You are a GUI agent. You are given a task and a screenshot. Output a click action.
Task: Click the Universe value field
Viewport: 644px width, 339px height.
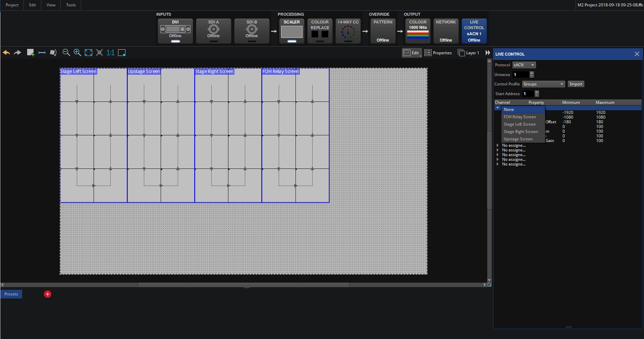pyautogui.click(x=521, y=75)
